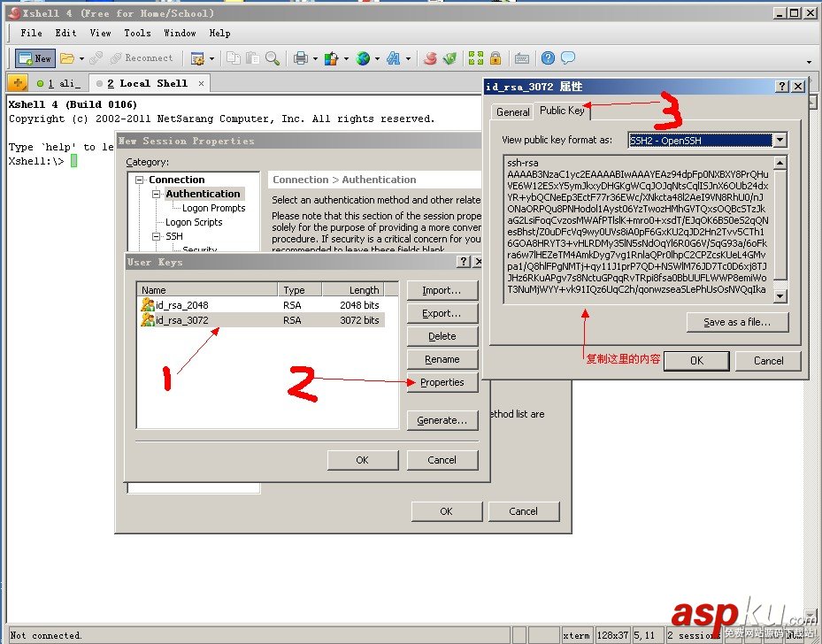Screen dimensions: 822x644
Task: Open the View menu
Action: point(100,33)
